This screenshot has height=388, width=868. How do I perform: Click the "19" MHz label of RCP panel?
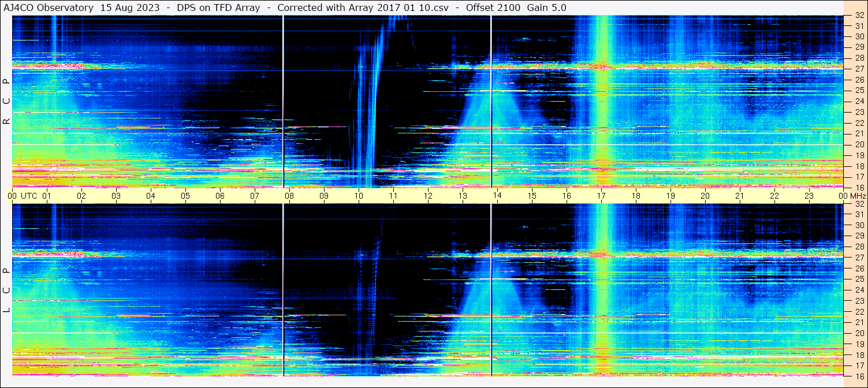click(859, 155)
